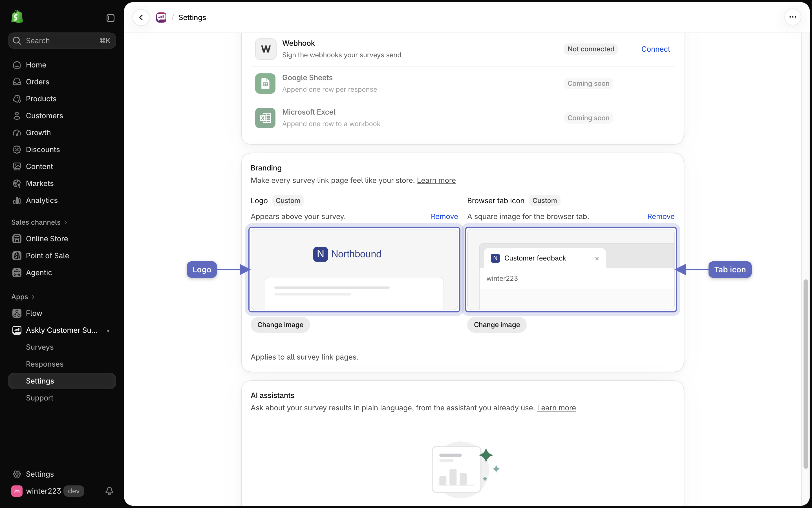Click the Shopify logo icon

tap(17, 17)
